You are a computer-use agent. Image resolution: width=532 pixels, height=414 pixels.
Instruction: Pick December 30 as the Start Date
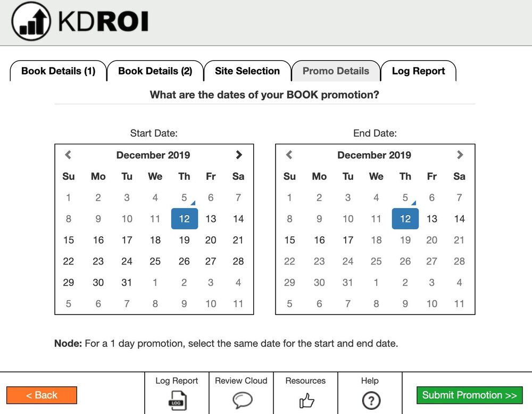(x=98, y=283)
